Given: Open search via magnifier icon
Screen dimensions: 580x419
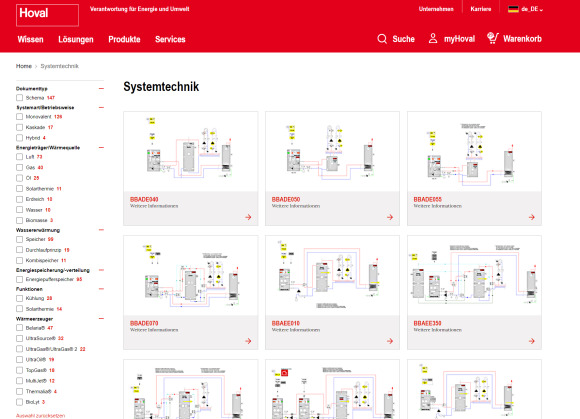Looking at the screenshot, I should [x=382, y=39].
